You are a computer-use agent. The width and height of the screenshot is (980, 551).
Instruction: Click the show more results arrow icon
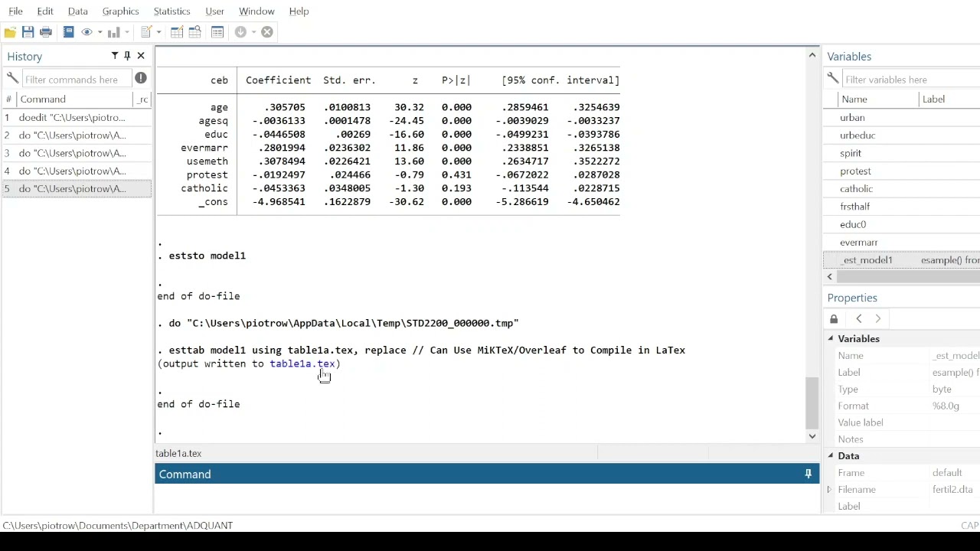pos(240,32)
